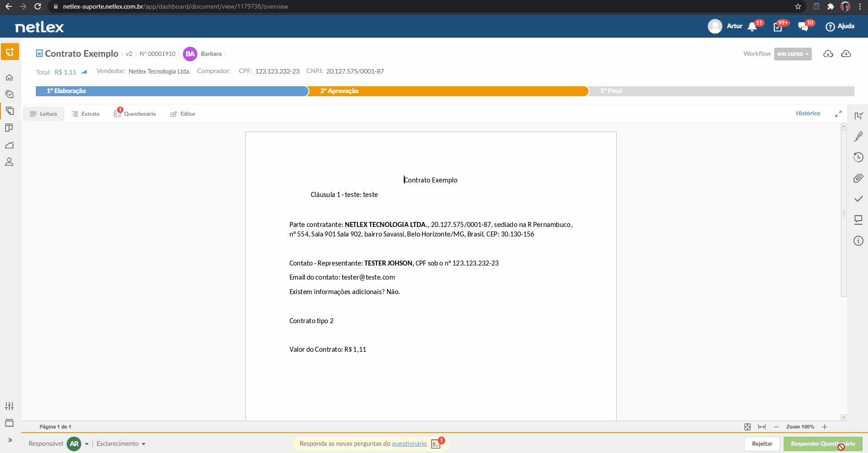Click the netlex logo
Screen dimensions: 868x453
coord(39,27)
